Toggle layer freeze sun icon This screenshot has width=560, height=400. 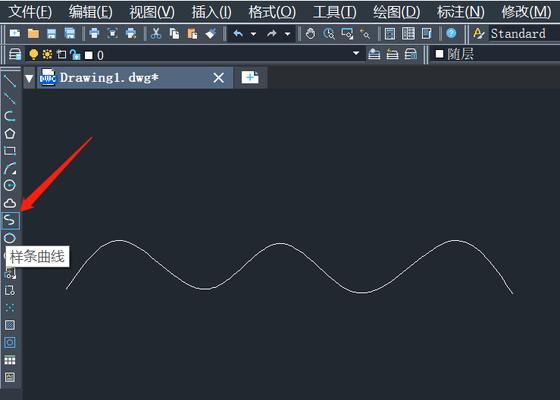[x=47, y=54]
